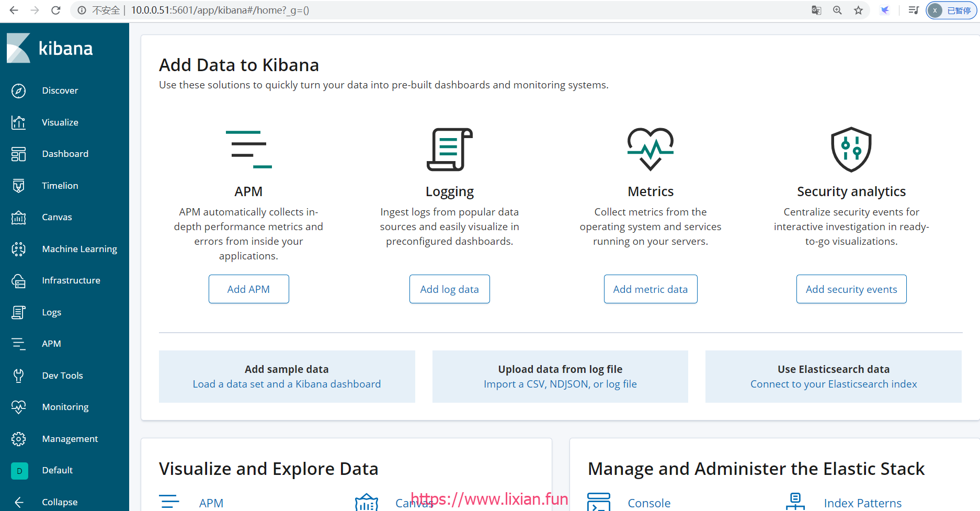Image resolution: width=980 pixels, height=511 pixels.
Task: Click the Console icon in Manage section
Action: tap(599, 502)
